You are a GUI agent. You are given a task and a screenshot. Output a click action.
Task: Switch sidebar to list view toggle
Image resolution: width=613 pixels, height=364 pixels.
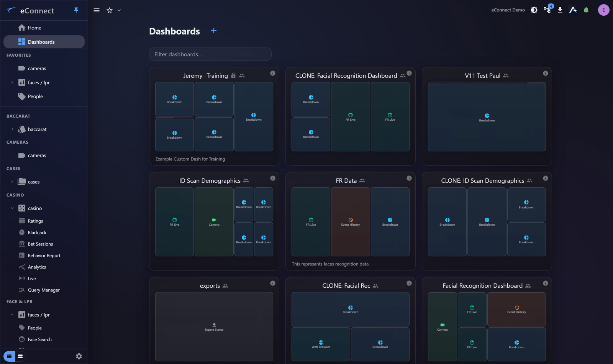tap(9, 356)
